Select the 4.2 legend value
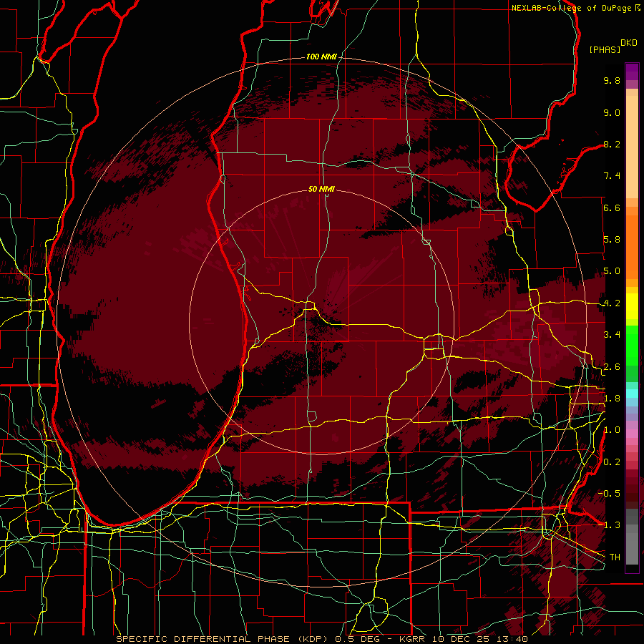Image resolution: width=644 pixels, height=644 pixels. [x=612, y=303]
